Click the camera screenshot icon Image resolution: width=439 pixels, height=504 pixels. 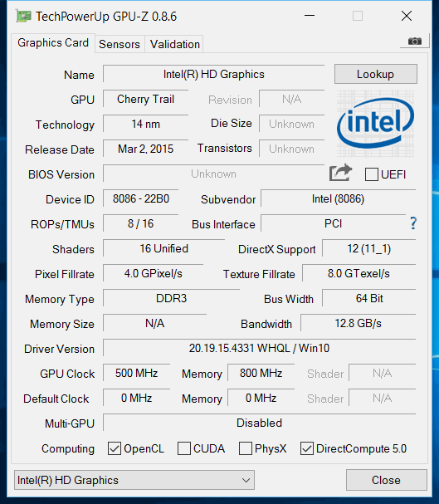pos(415,42)
